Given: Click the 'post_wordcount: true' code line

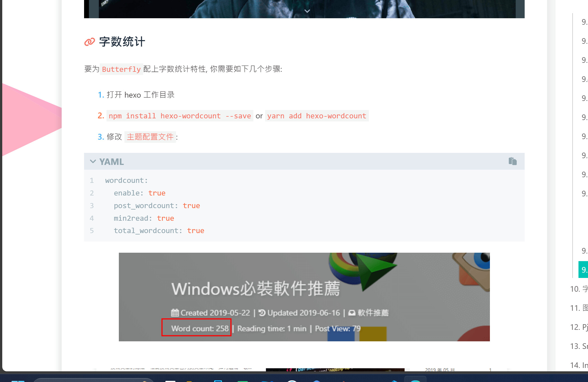Looking at the screenshot, I should point(157,206).
